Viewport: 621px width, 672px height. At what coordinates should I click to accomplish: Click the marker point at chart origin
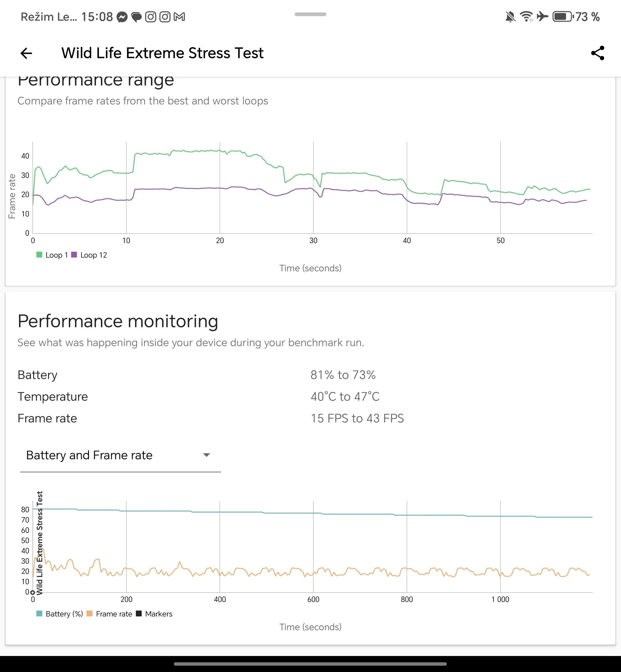(x=33, y=592)
